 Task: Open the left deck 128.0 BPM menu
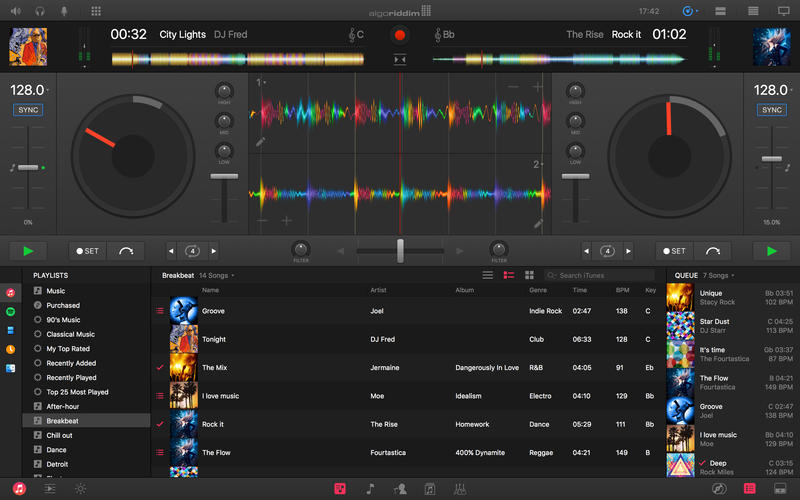28,90
